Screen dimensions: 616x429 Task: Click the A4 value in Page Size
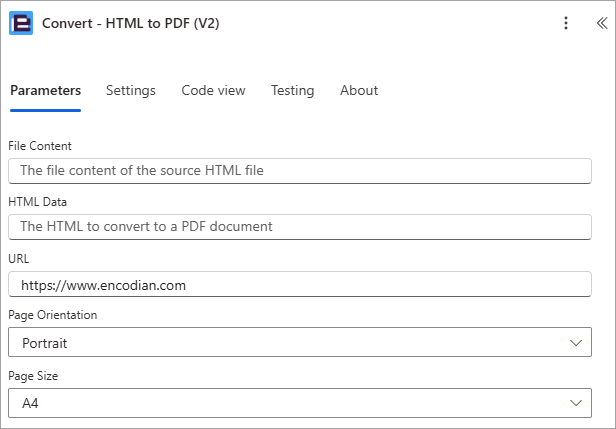coord(30,403)
